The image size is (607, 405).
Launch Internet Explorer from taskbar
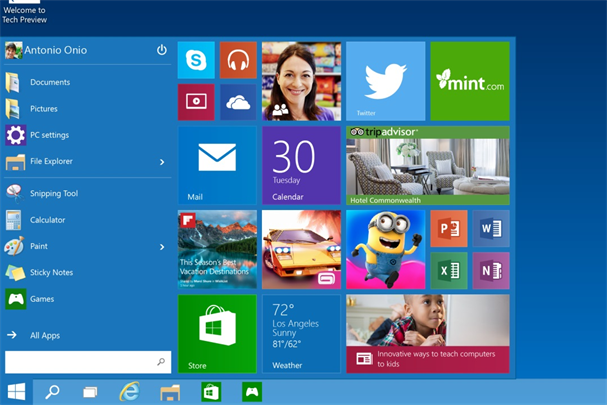tap(129, 392)
